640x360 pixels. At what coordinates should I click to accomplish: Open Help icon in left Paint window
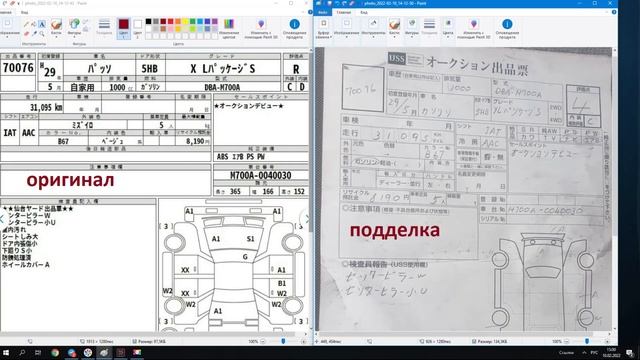[310, 12]
